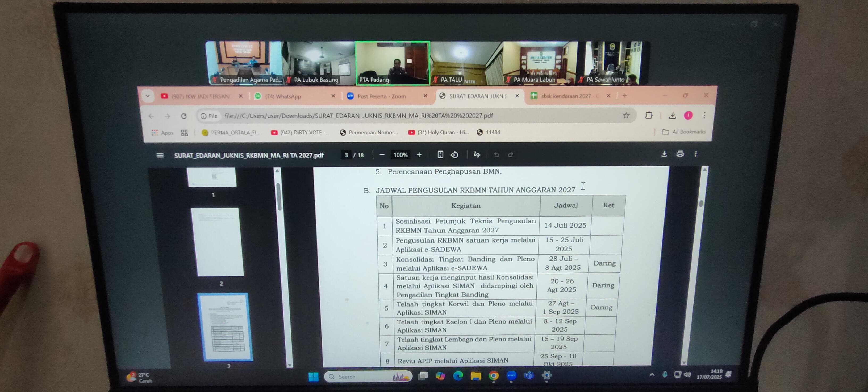The height and width of the screenshot is (392, 868).
Task: Switch to the WhatsApp tab
Action: pyautogui.click(x=283, y=96)
